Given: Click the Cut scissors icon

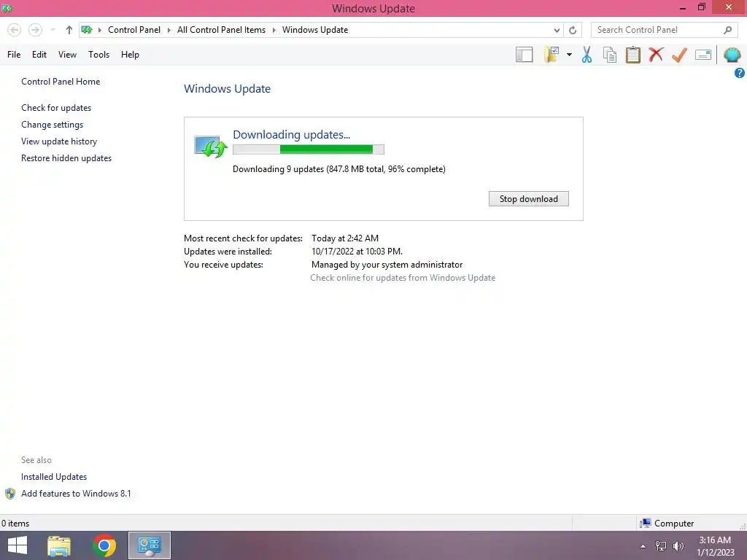Looking at the screenshot, I should pos(587,55).
